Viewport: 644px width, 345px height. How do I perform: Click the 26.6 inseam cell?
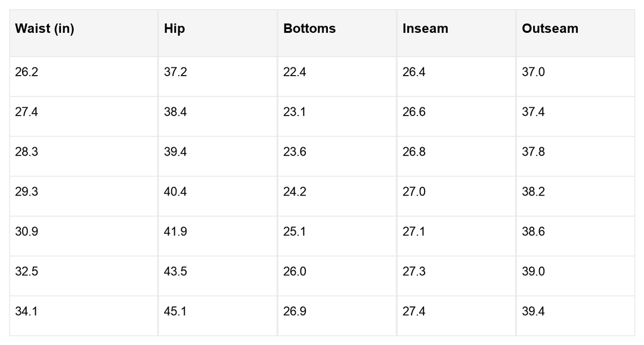point(414,112)
